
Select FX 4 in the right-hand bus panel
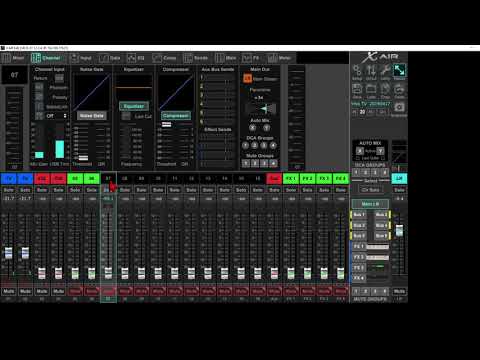359,278
